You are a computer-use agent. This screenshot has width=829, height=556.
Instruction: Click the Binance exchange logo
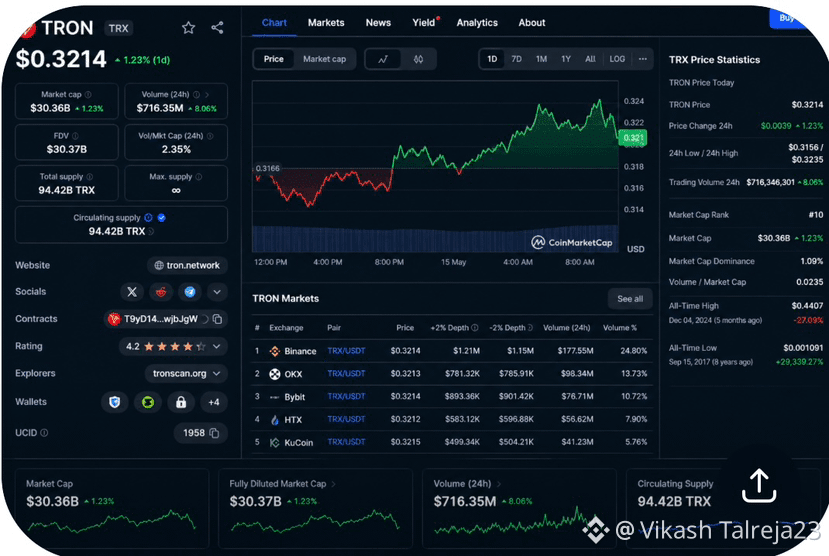[274, 351]
